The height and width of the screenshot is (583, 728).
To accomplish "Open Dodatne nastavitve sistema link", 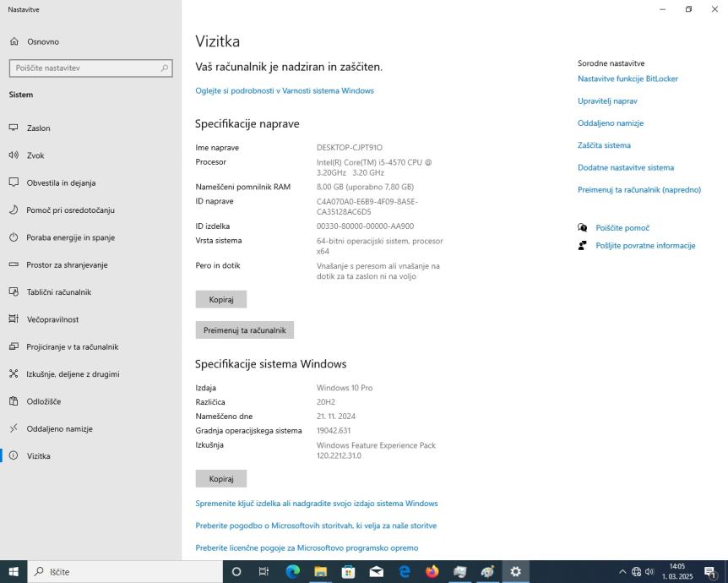I will (626, 167).
